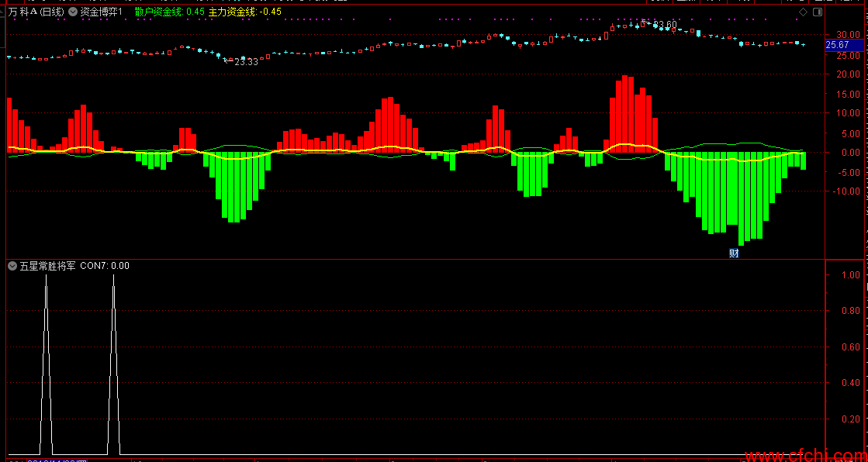The width and height of the screenshot is (868, 462).
Task: Click the CON7: 0.00 value label
Action: click(x=105, y=266)
